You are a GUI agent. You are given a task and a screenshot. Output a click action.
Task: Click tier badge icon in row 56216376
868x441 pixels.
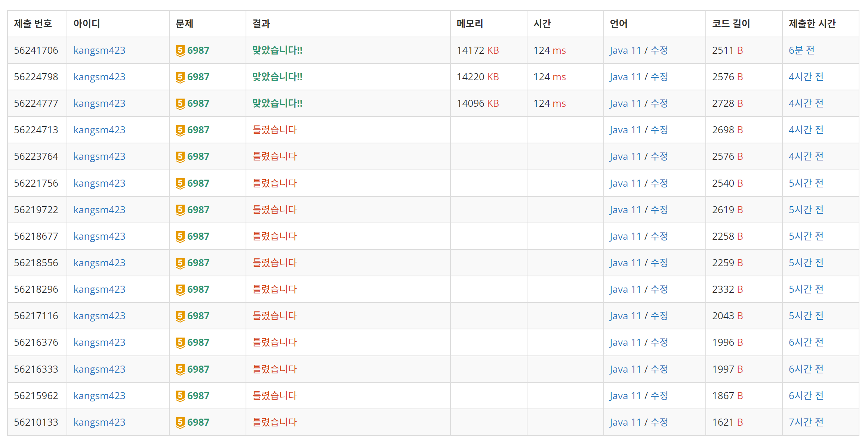(x=180, y=342)
